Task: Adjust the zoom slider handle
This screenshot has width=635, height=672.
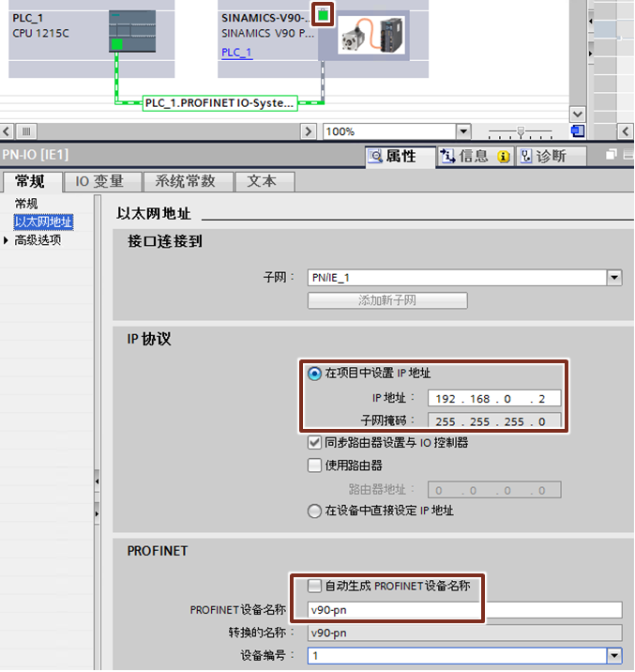Action: click(x=521, y=131)
